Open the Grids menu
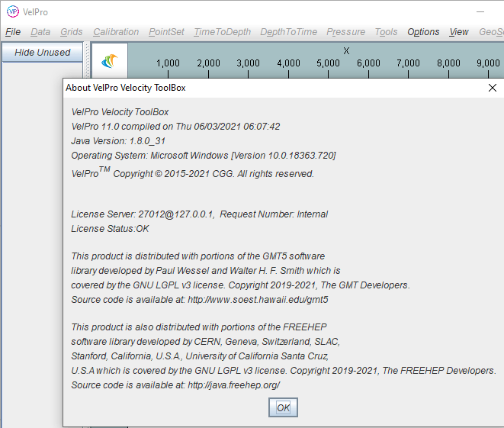This screenshot has height=428, width=504. (72, 32)
